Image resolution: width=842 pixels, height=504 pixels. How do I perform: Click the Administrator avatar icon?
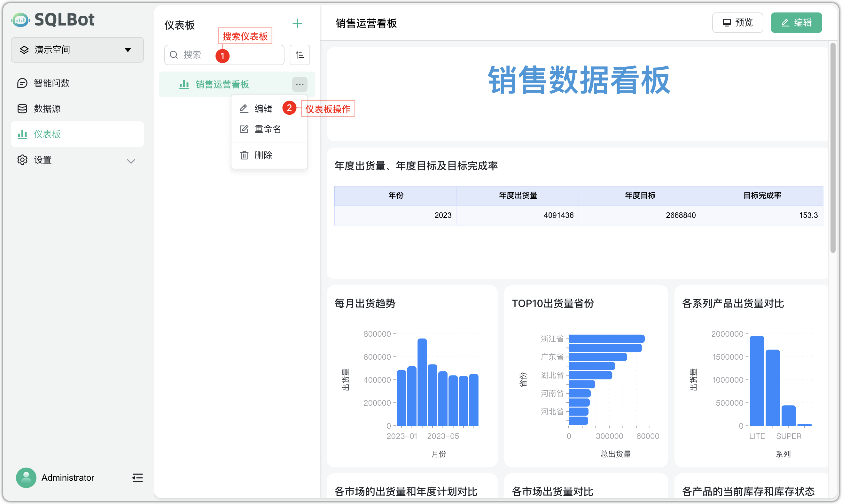click(26, 477)
